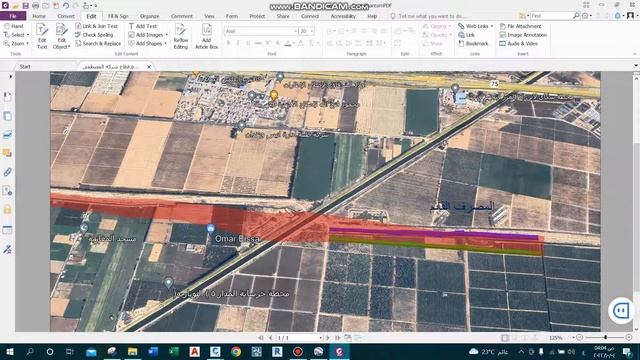Expand the Select tool dropdown
Screen dimensions: 640x360
(x=28, y=35)
